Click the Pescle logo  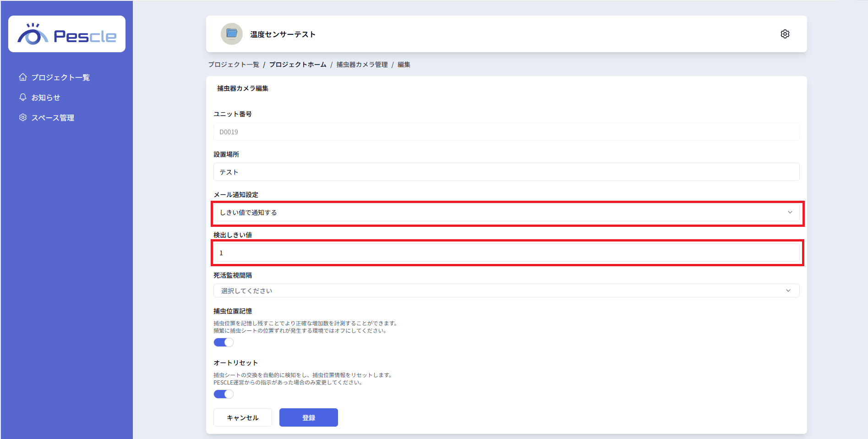tap(67, 34)
